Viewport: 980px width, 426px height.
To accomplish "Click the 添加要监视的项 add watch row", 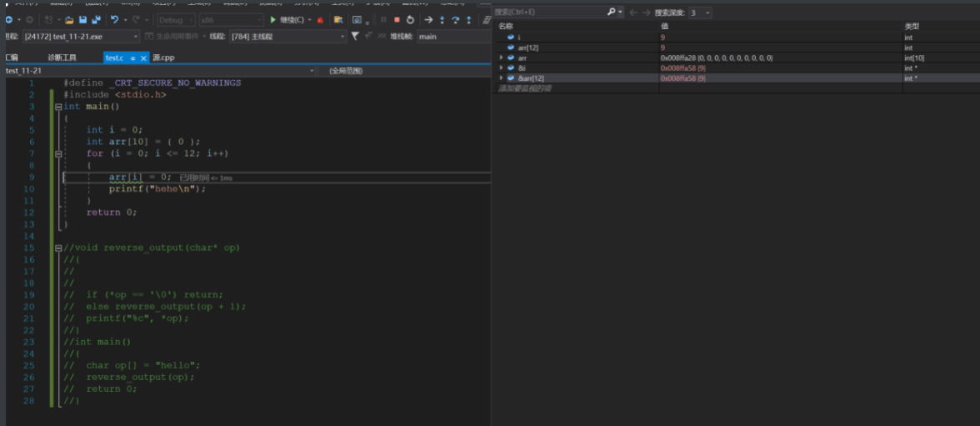I will coord(524,88).
